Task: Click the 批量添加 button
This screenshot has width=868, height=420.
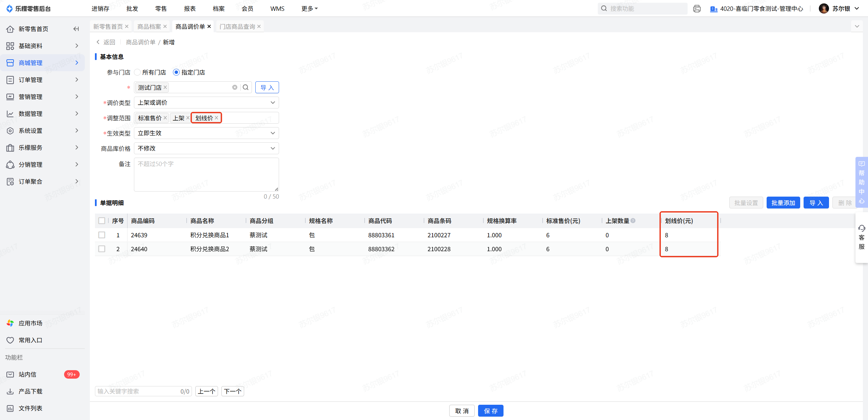Action: pos(783,203)
